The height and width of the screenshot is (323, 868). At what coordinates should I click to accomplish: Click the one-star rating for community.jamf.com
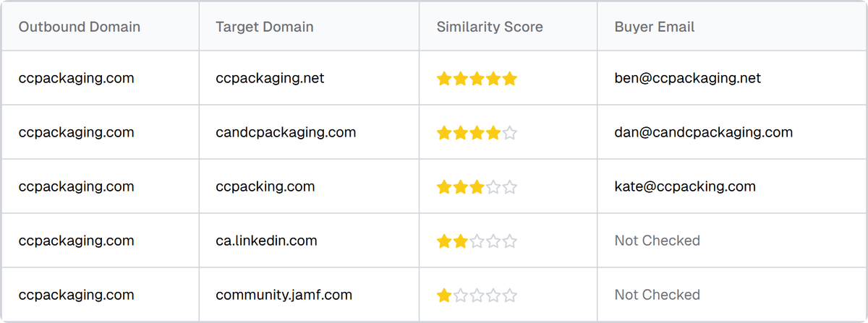[x=477, y=296]
